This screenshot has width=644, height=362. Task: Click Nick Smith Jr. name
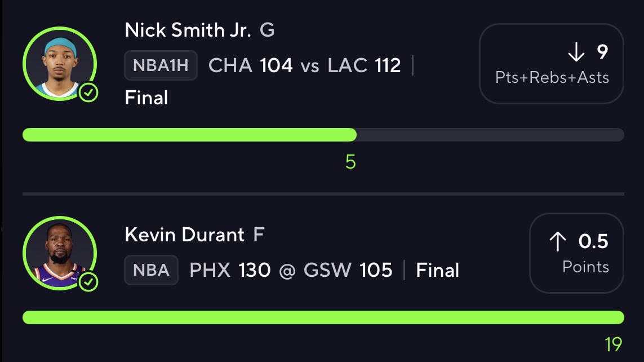(x=188, y=30)
